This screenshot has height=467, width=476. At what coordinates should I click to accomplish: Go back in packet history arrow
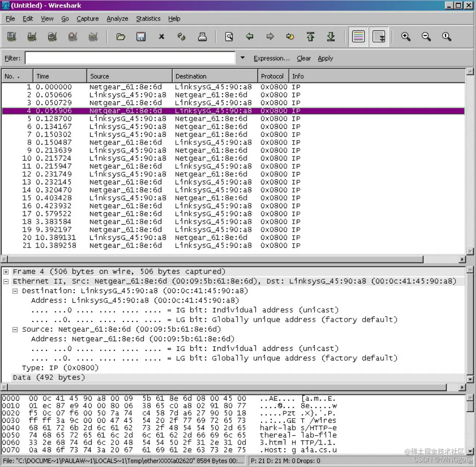(250, 36)
